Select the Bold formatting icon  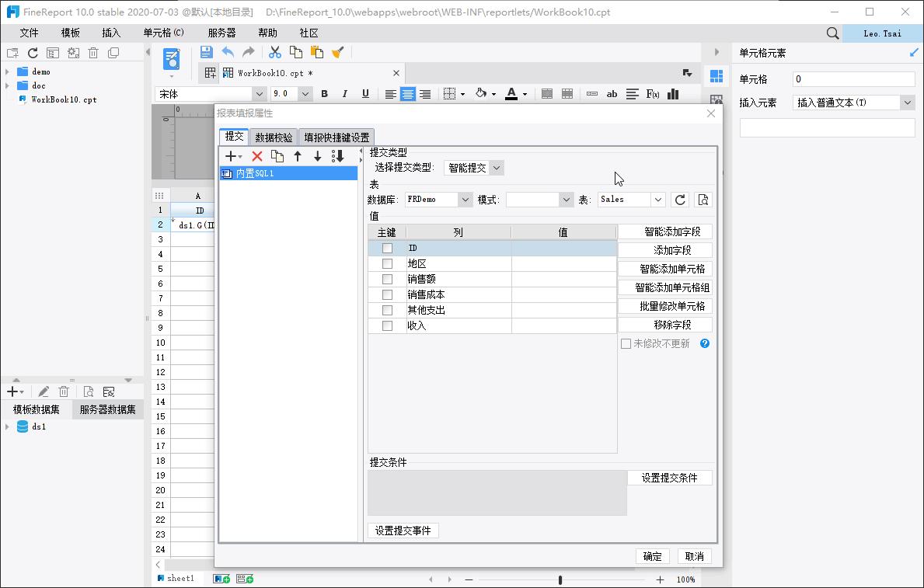click(324, 93)
